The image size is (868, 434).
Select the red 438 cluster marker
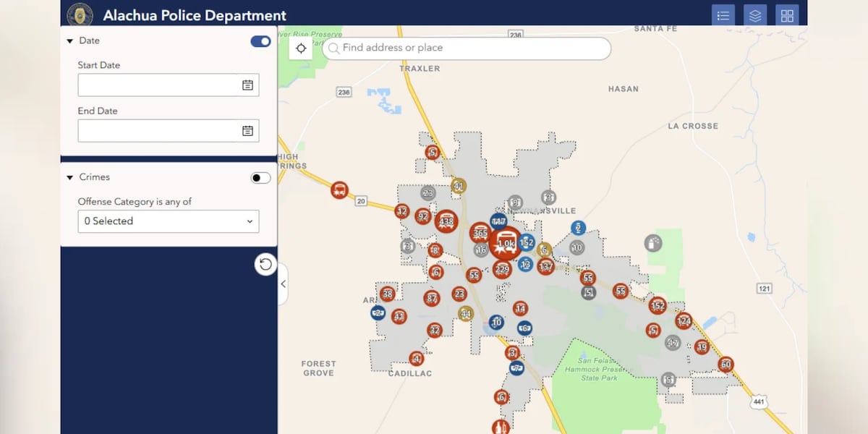(x=447, y=221)
